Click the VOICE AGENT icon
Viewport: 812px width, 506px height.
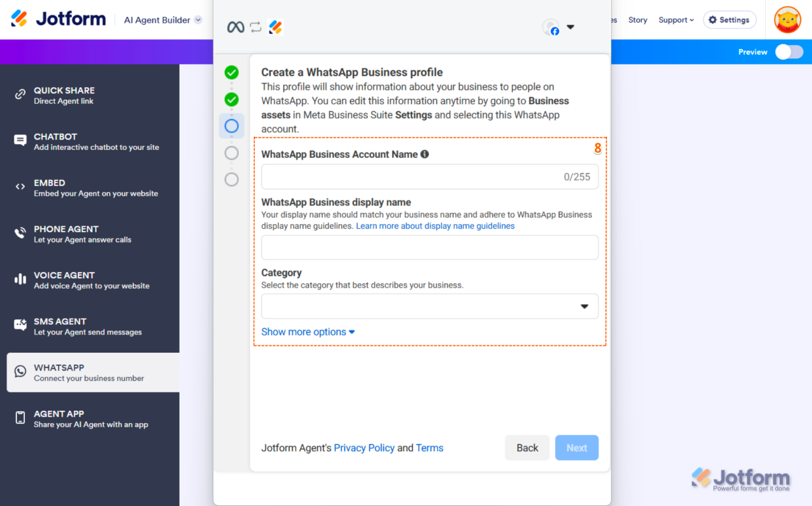[20, 278]
